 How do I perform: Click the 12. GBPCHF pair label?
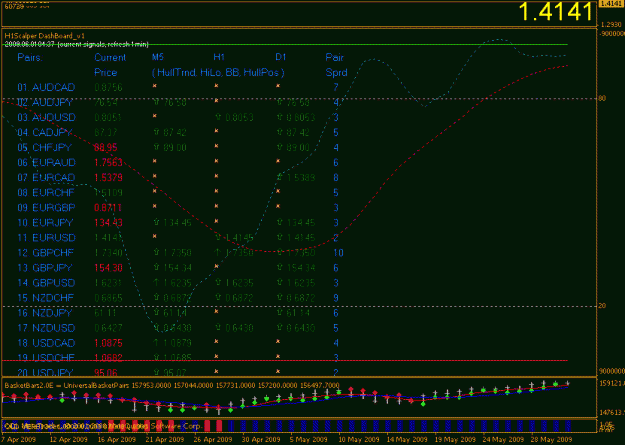coord(46,253)
